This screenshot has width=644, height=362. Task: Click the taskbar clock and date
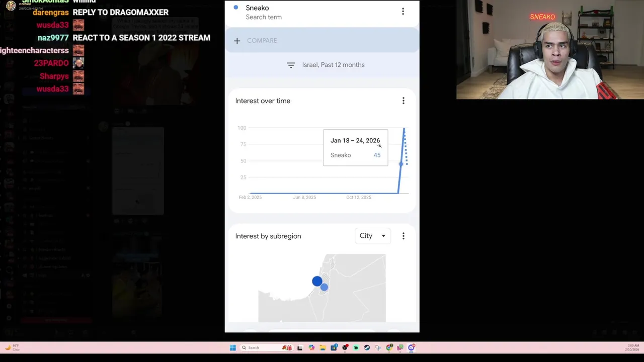coord(633,347)
